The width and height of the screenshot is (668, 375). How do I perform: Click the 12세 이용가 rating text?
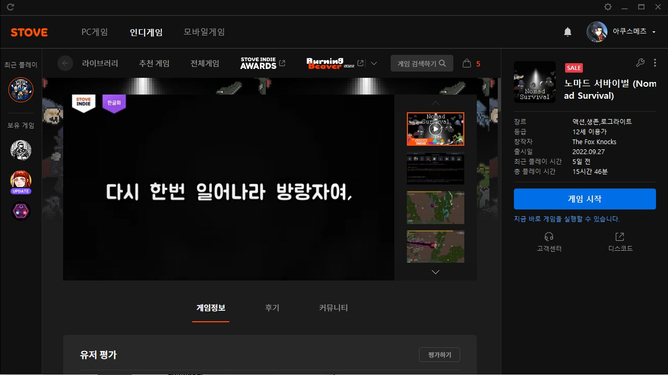[x=590, y=132]
